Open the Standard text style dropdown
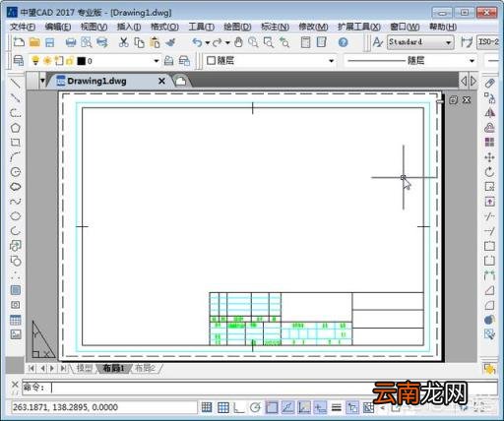The image size is (504, 421). 420,42
